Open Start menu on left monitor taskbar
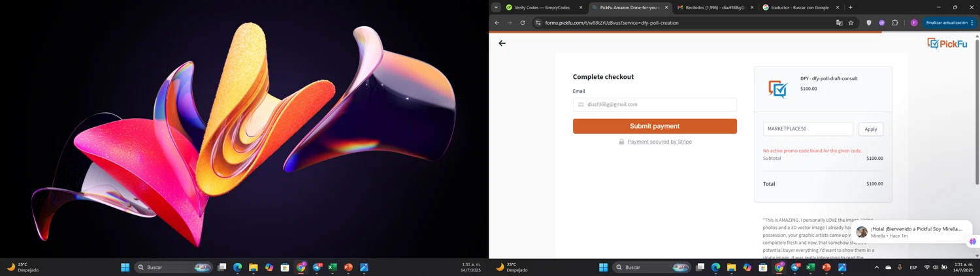This screenshot has width=980, height=276. click(x=125, y=268)
